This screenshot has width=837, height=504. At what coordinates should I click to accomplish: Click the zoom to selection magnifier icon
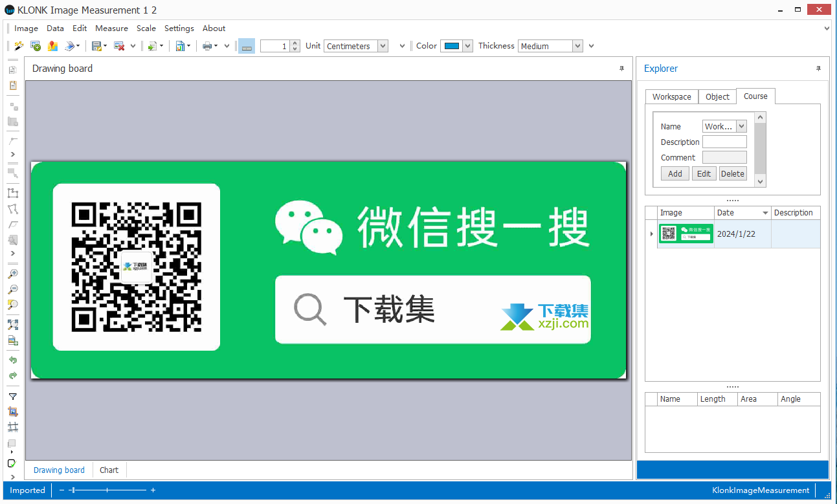point(12,304)
